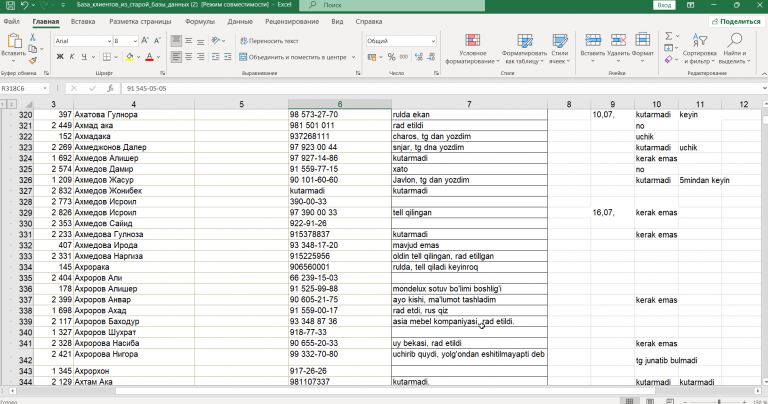Toggle Bold (Ж) formatting
This screenshot has width=768, height=404.
[60, 57]
